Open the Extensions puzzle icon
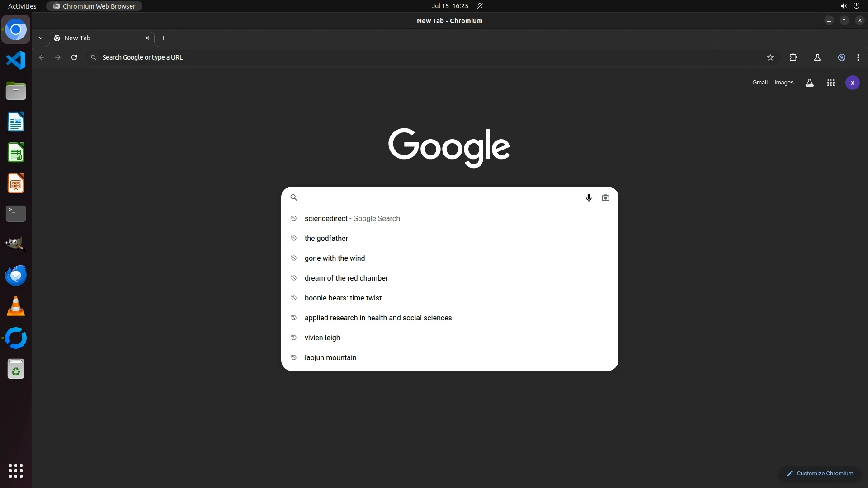 click(793, 57)
